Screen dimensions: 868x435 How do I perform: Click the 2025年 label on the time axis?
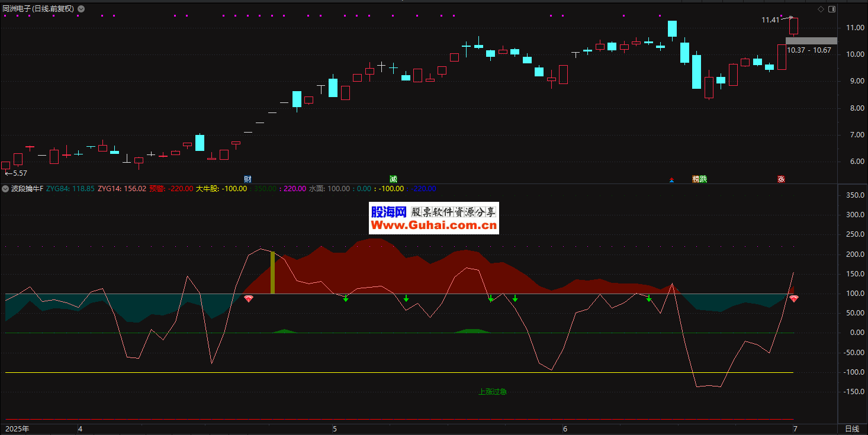point(17,429)
